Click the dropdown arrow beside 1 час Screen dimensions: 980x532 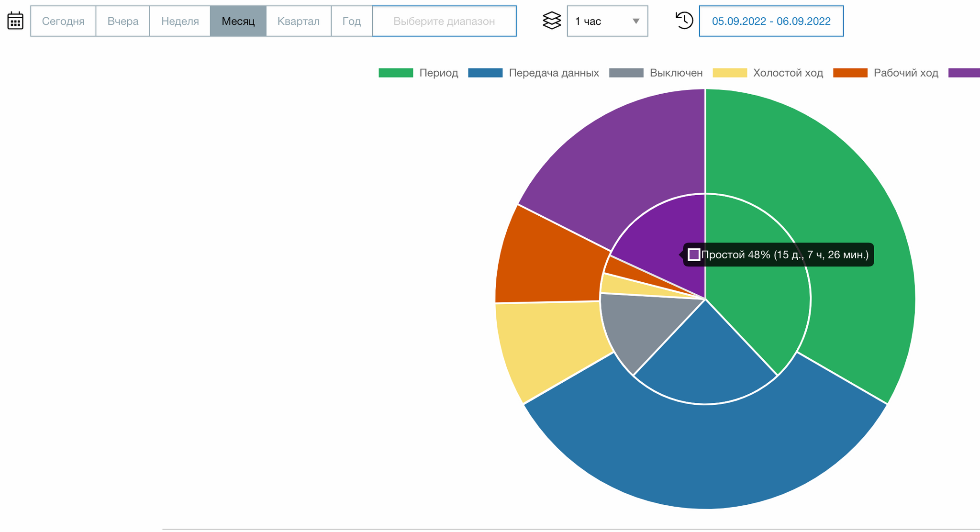tap(636, 21)
